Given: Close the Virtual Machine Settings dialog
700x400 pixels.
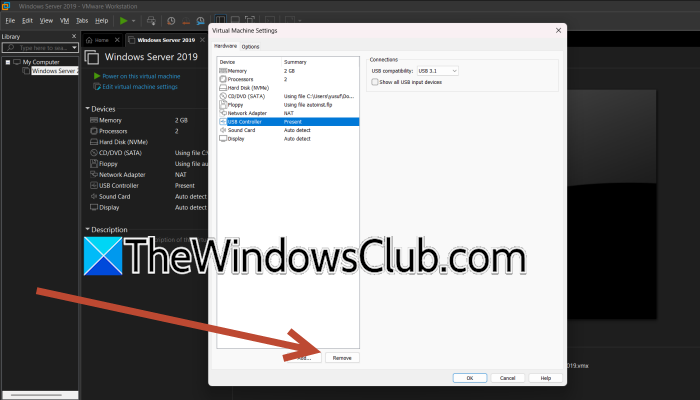Looking at the screenshot, I should tap(558, 30).
